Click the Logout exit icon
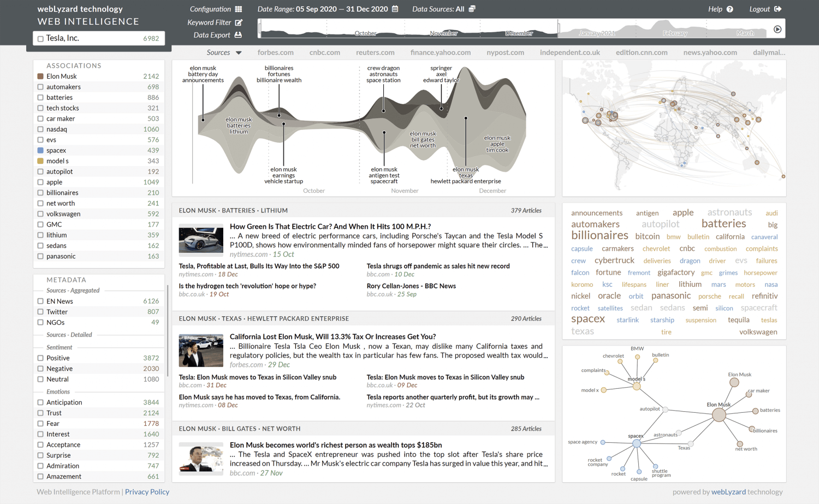819x504 pixels. coord(778,9)
